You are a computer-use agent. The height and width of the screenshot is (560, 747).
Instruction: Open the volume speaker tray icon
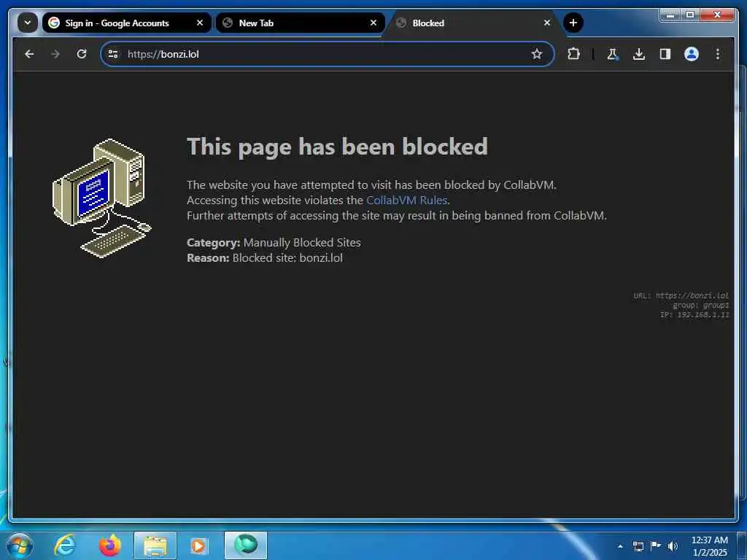click(x=673, y=546)
